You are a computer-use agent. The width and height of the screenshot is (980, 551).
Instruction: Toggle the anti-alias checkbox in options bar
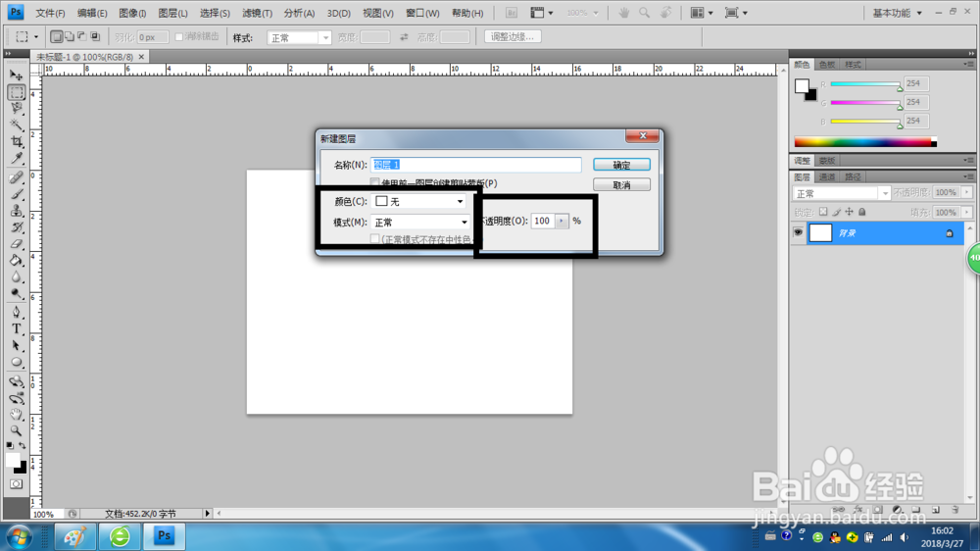pyautogui.click(x=178, y=37)
